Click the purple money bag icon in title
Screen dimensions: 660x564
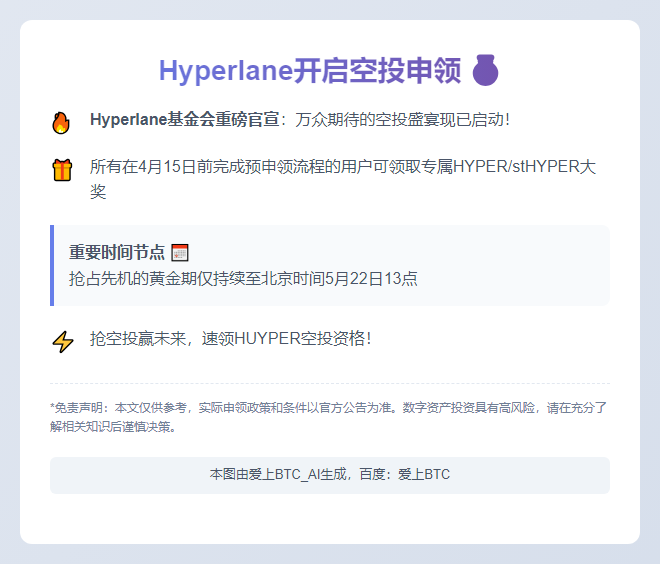(485, 70)
